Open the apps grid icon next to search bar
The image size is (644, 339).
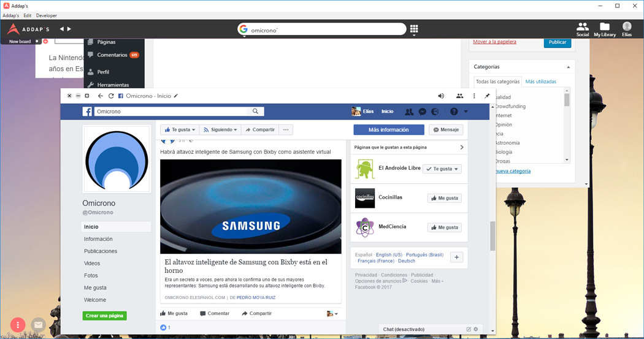[414, 29]
